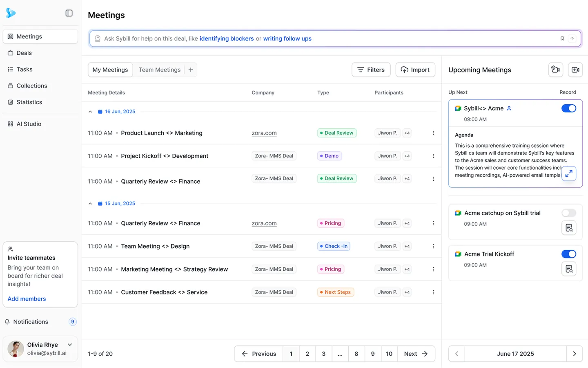Open Notifications in the sidebar
The width and height of the screenshot is (588, 368).
[x=40, y=322]
